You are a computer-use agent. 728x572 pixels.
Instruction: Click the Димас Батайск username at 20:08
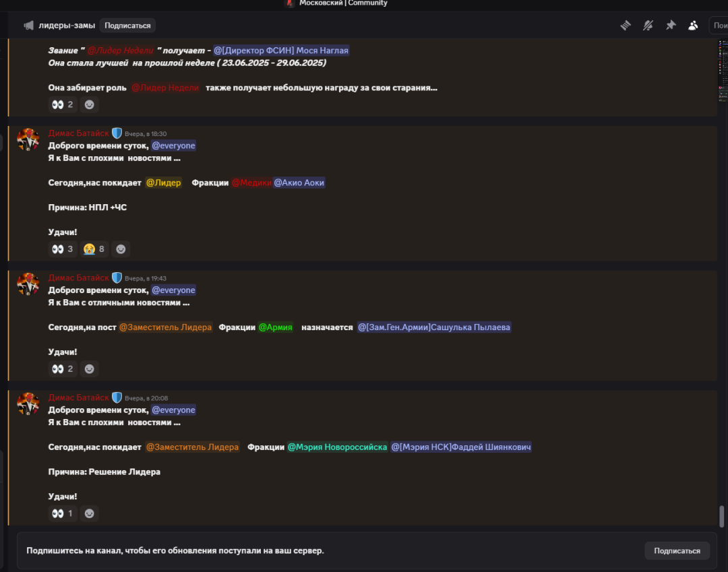click(78, 398)
